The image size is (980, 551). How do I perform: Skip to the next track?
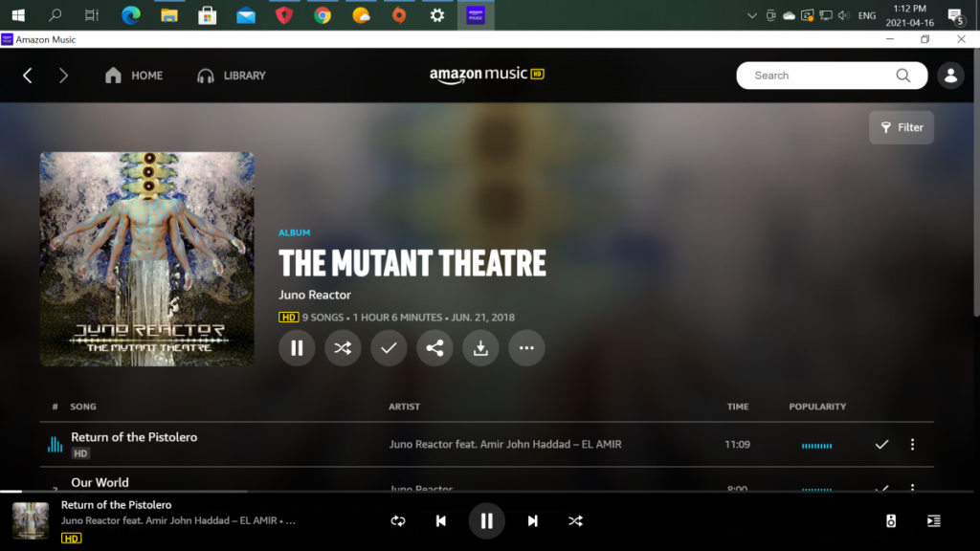[532, 521]
